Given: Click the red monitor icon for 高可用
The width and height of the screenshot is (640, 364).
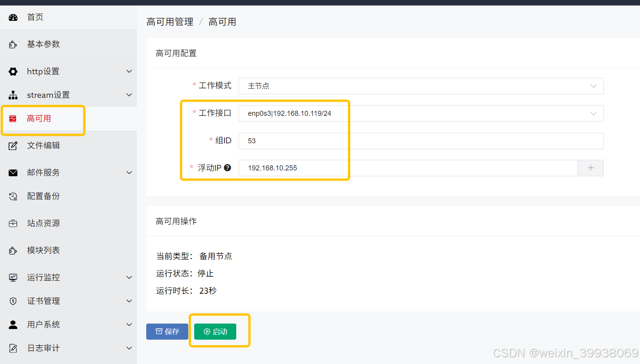Looking at the screenshot, I should click(13, 119).
